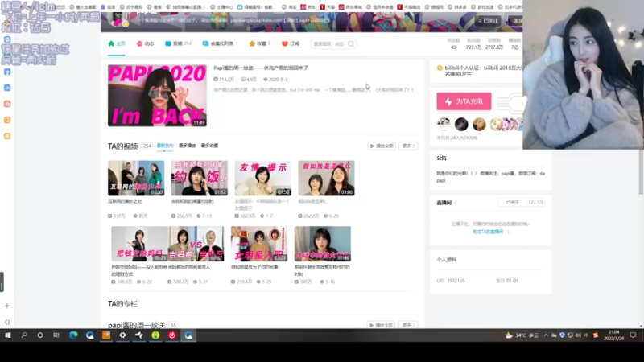
Task: Open the 01:46 duration video thumbnail
Action: click(x=323, y=244)
